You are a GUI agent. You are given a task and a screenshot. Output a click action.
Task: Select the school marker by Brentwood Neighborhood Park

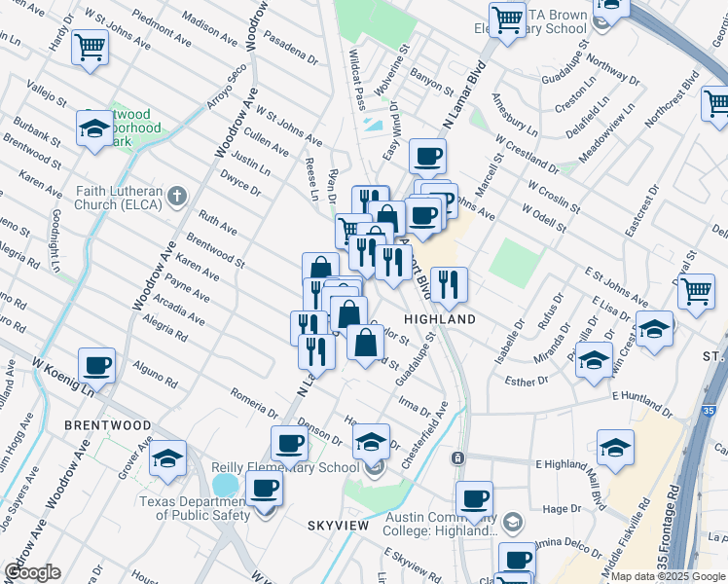[94, 128]
